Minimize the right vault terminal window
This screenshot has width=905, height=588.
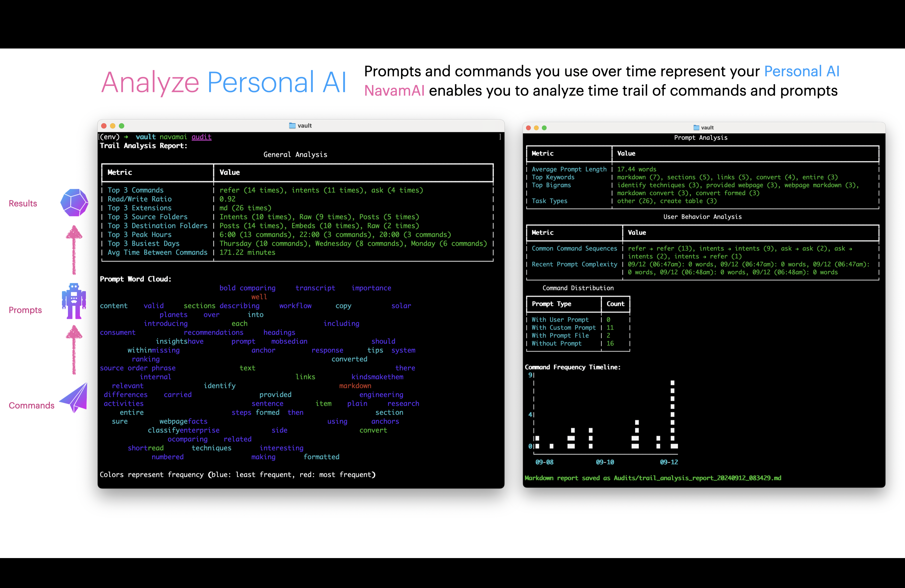(536, 128)
